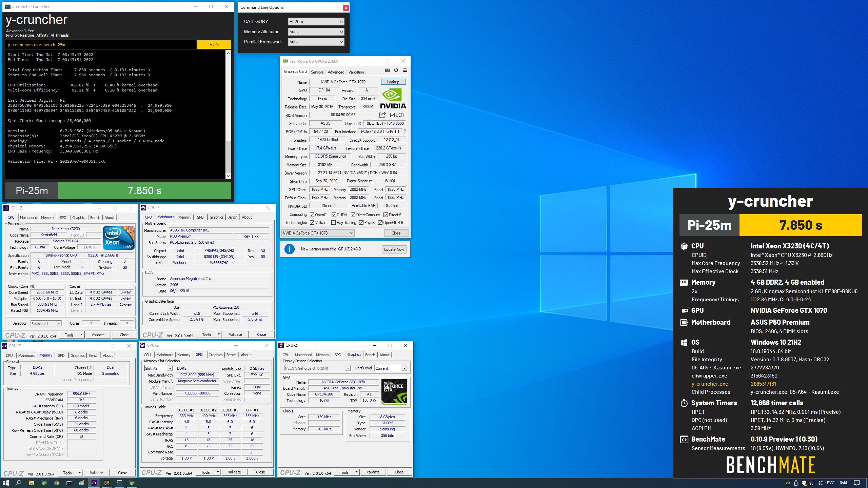Switch to CPU-Z via its taskbar icon
Image resolution: width=868 pixels, height=488 pixels.
(x=94, y=483)
